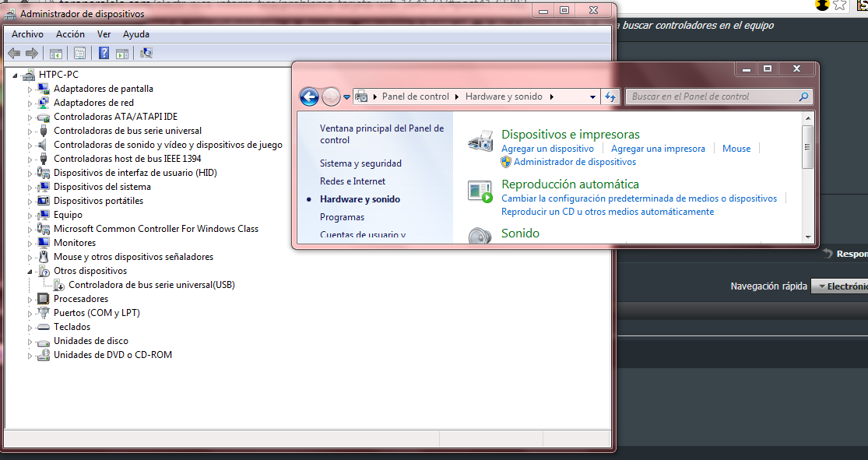Select the sound controllers speaker icon
This screenshot has height=460, width=868.
[x=43, y=145]
